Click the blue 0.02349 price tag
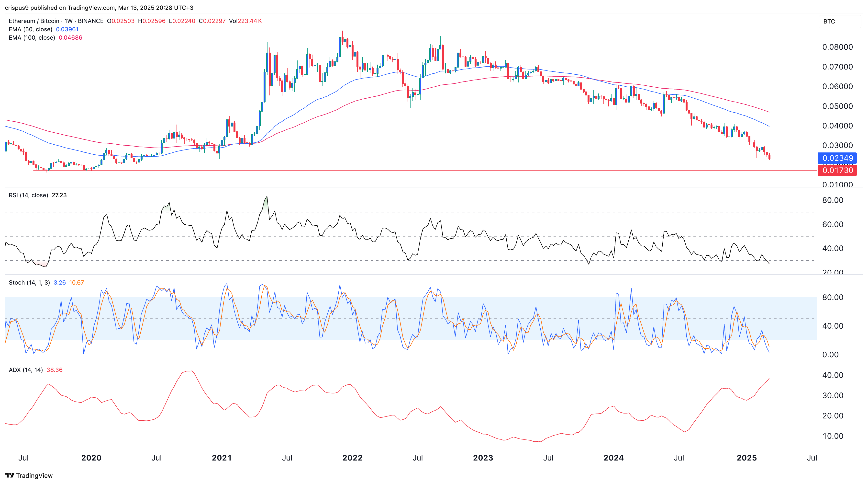The height and width of the screenshot is (484, 868). pos(837,158)
